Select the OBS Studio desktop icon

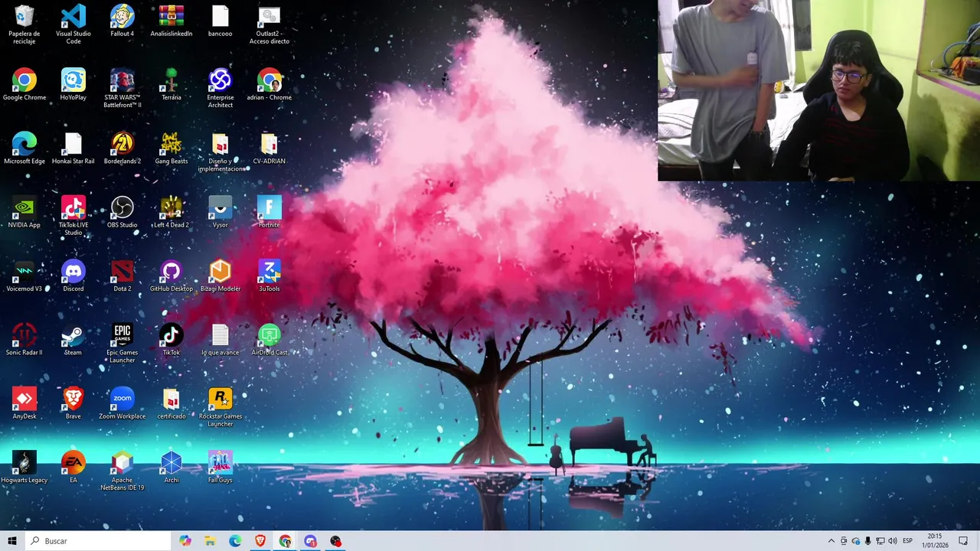122,207
